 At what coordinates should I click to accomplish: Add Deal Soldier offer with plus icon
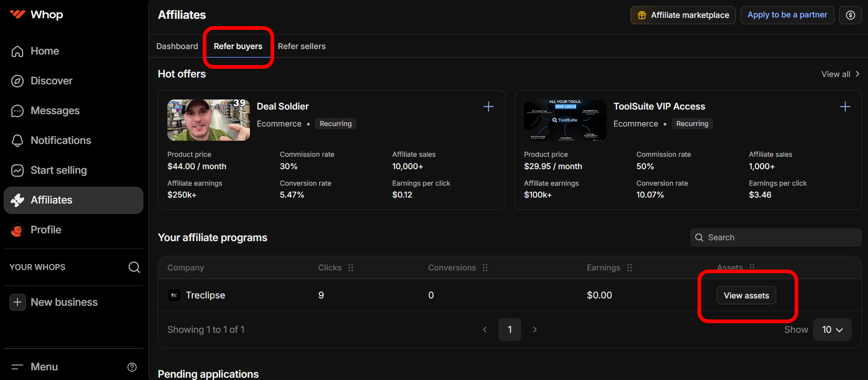pyautogui.click(x=488, y=107)
